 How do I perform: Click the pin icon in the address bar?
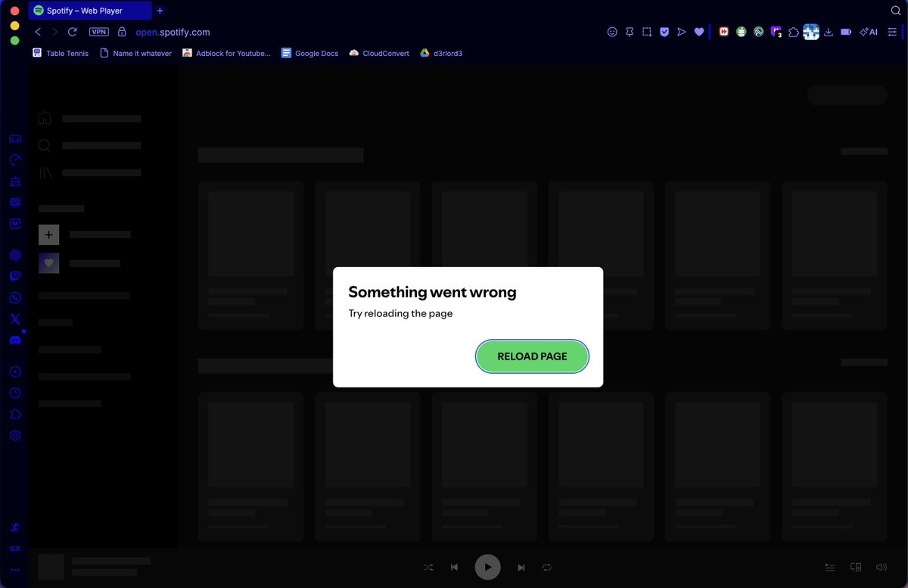coord(630,32)
